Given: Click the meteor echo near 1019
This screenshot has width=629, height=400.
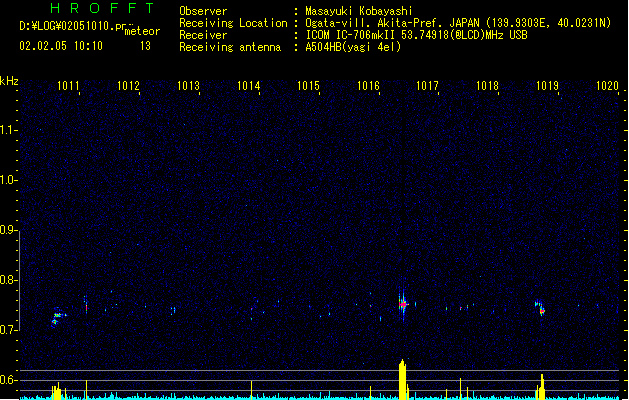Looking at the screenshot, I should pos(540,308).
